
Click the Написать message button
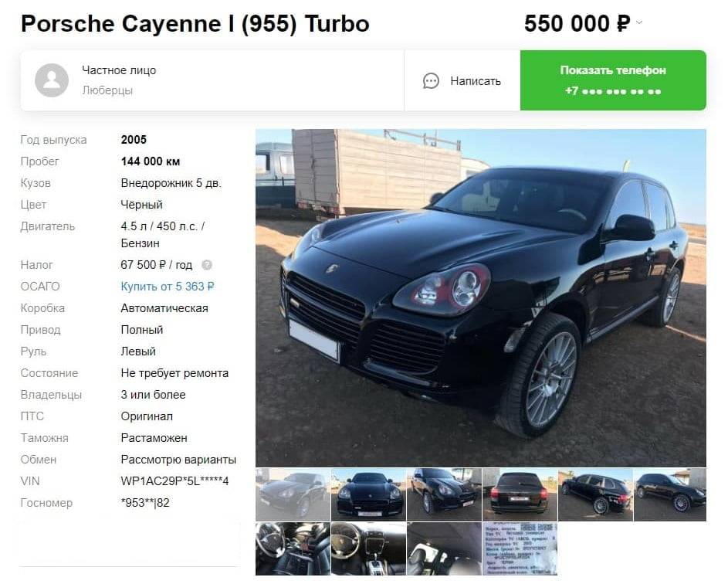click(462, 81)
